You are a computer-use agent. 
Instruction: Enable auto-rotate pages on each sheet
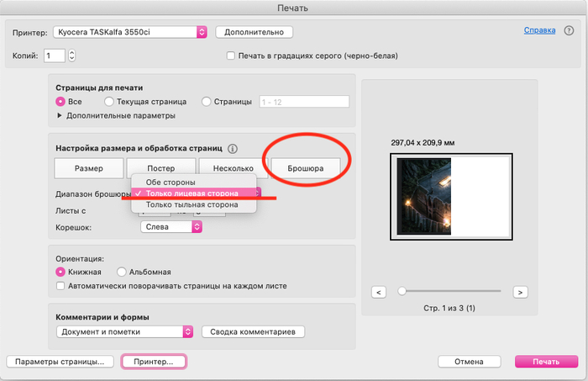(x=60, y=286)
